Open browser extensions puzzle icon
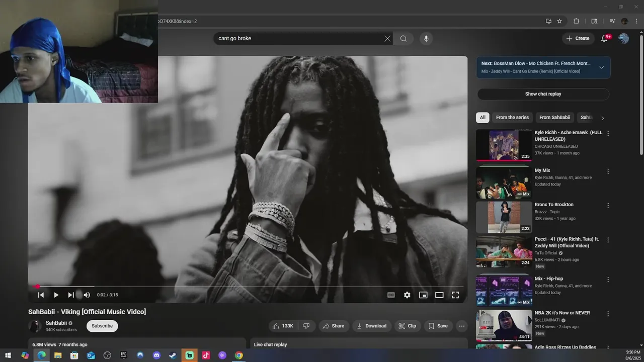Screen dimensions: 644x362 coord(577,21)
